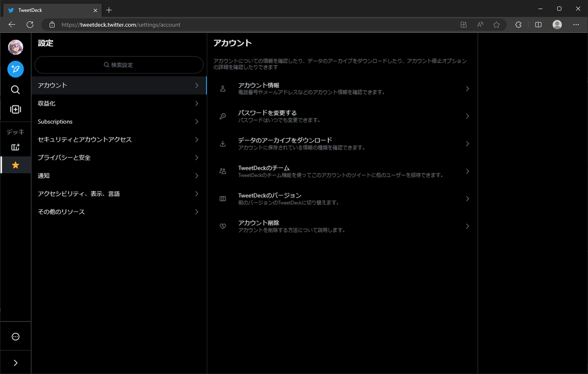Screen dimensions: 588x374
Task: Open the browser settings three-dot menu
Action: tap(576, 25)
